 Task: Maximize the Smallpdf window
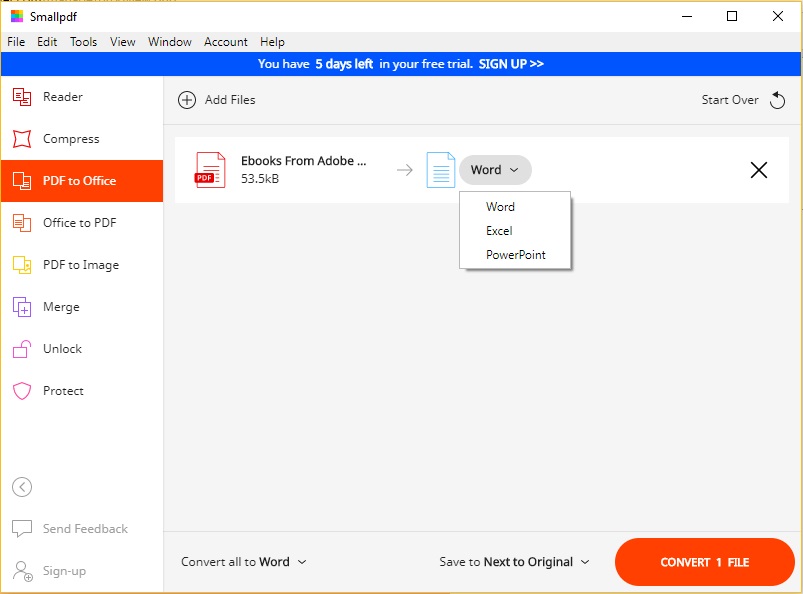732,16
